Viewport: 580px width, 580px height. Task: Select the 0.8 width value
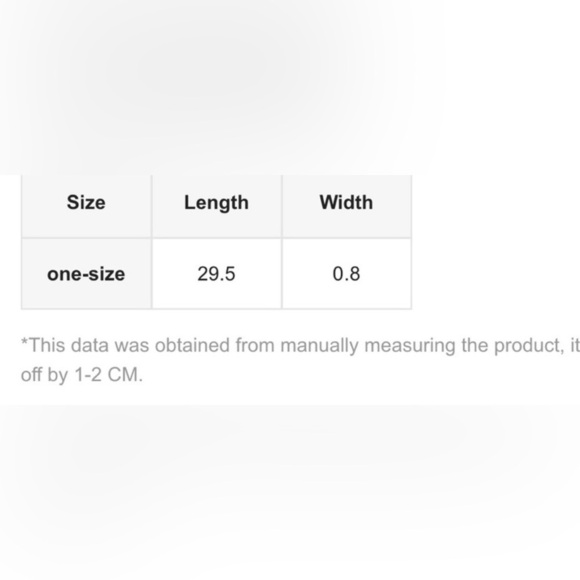pos(347,274)
